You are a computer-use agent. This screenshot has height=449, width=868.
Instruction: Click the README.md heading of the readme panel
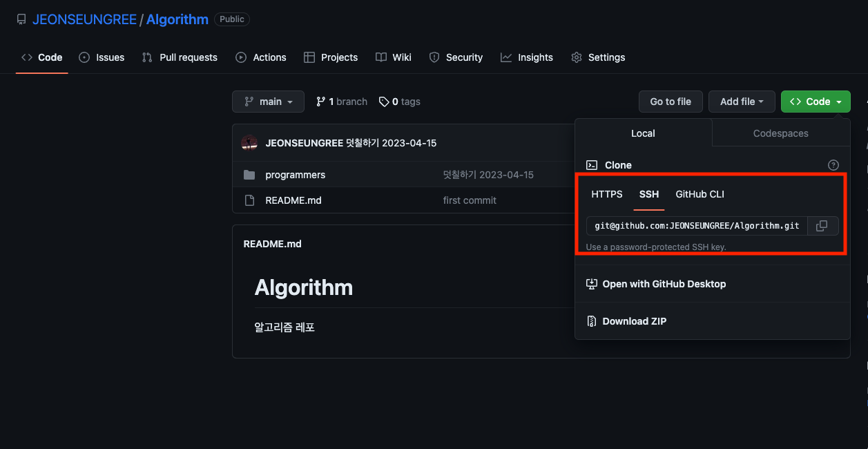[273, 244]
